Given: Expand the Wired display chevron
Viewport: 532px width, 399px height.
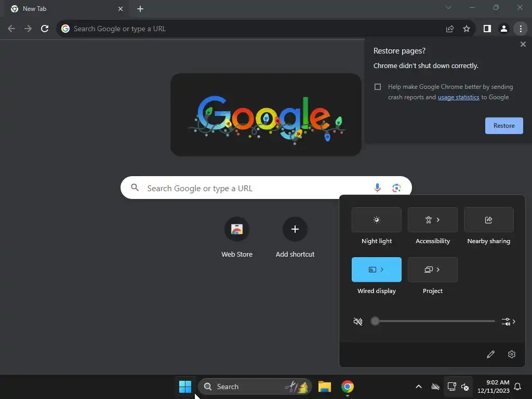Looking at the screenshot, I should [x=382, y=270].
